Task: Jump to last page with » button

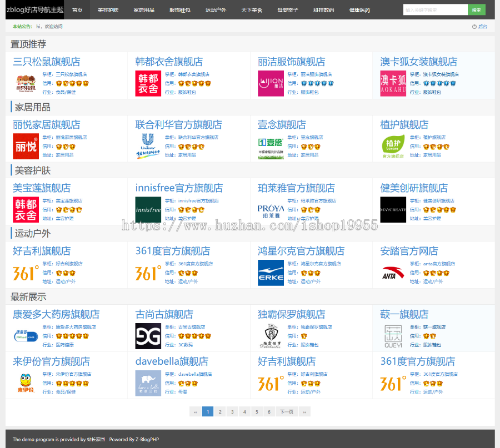Action: 304,412
